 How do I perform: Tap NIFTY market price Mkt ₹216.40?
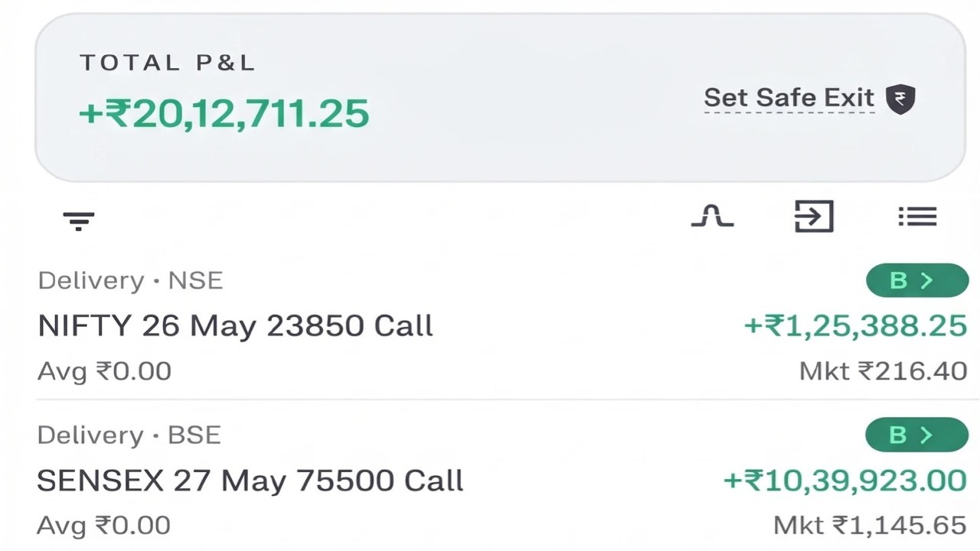pos(884,371)
